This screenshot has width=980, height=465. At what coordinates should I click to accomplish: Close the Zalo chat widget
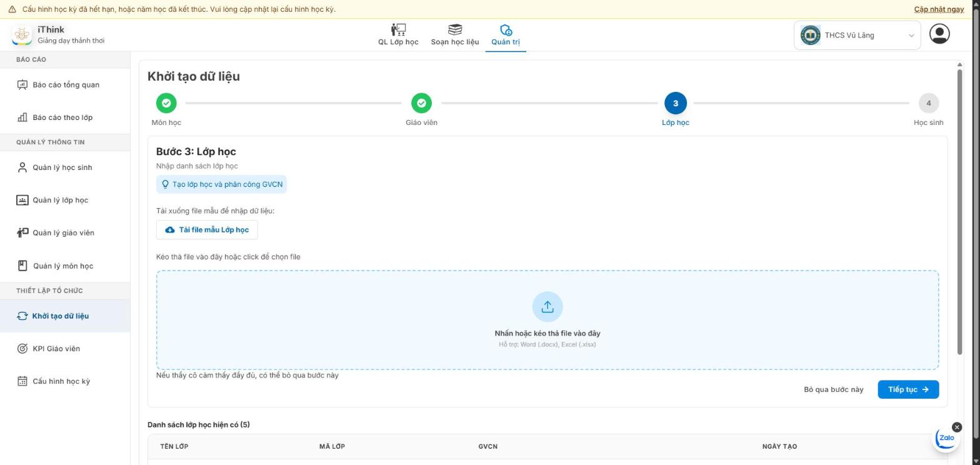(957, 427)
